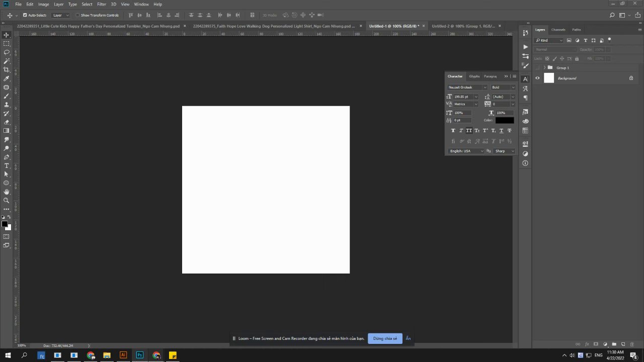644x362 pixels.
Task: Select the Lasso tool
Action: pyautogui.click(x=7, y=52)
